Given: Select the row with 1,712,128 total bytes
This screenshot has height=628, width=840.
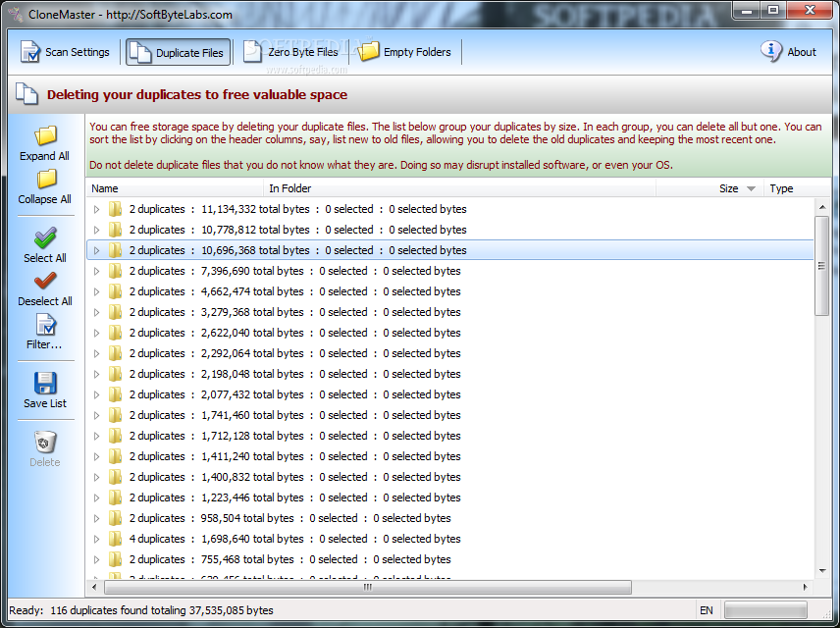Looking at the screenshot, I should pos(450,436).
